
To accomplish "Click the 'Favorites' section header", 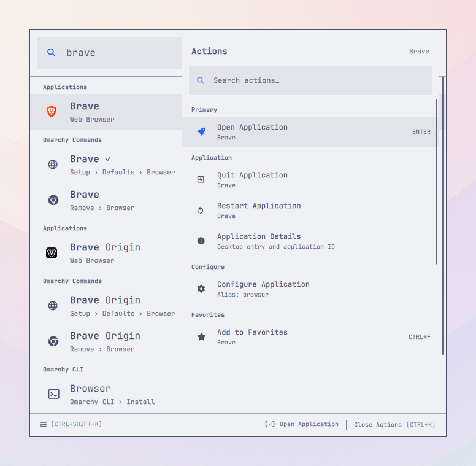I will pos(208,315).
